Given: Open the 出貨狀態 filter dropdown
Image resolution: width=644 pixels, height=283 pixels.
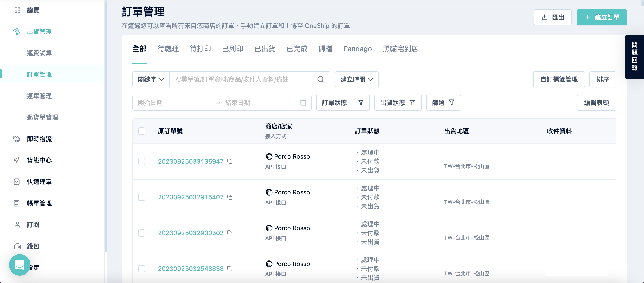Looking at the screenshot, I should pyautogui.click(x=398, y=103).
